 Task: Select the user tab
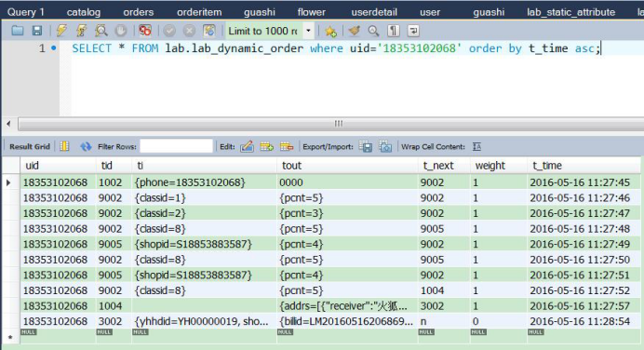click(430, 12)
